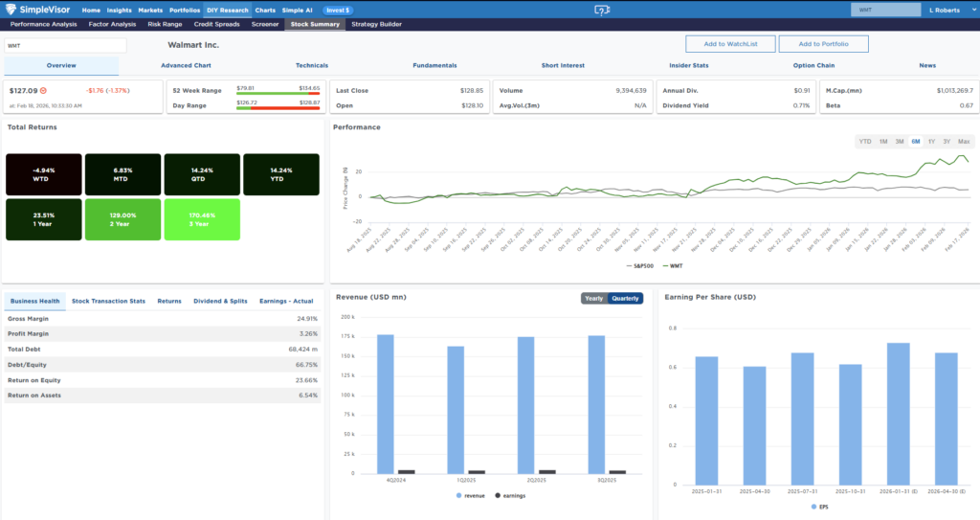
Task: Toggle the earnings legend marker
Action: click(498, 495)
